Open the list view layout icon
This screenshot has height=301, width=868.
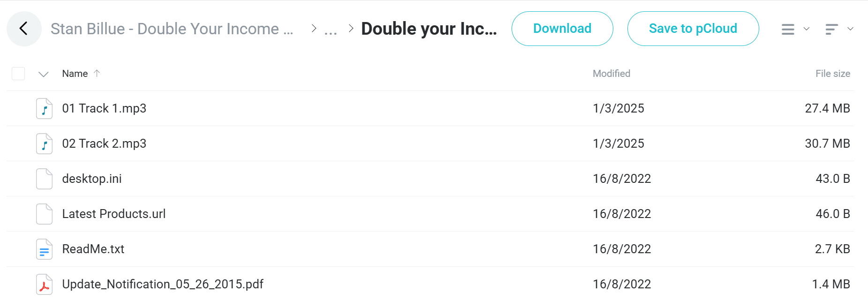[788, 29]
